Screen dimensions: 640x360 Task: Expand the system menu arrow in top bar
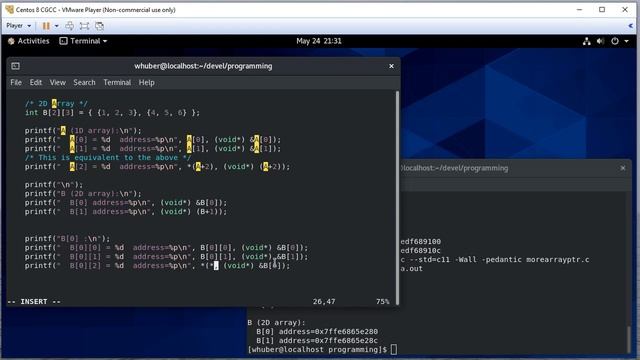(x=626, y=41)
